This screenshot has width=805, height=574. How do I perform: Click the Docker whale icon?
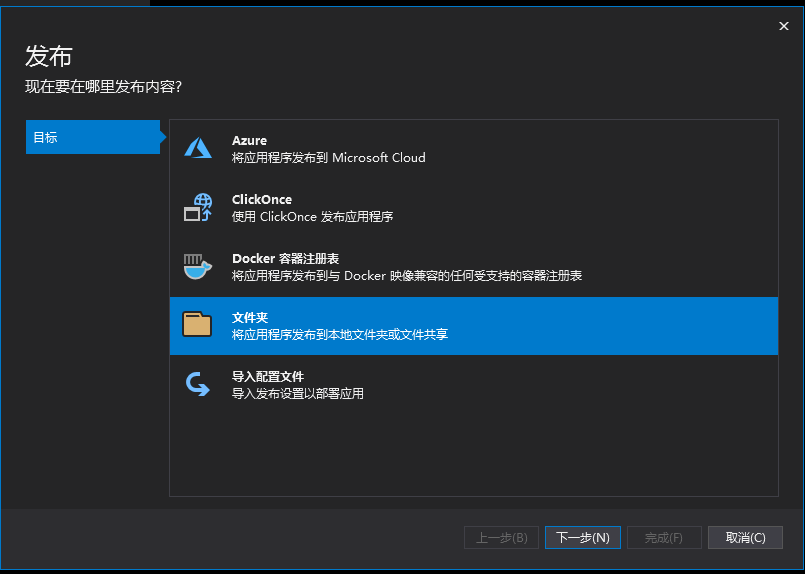point(198,266)
